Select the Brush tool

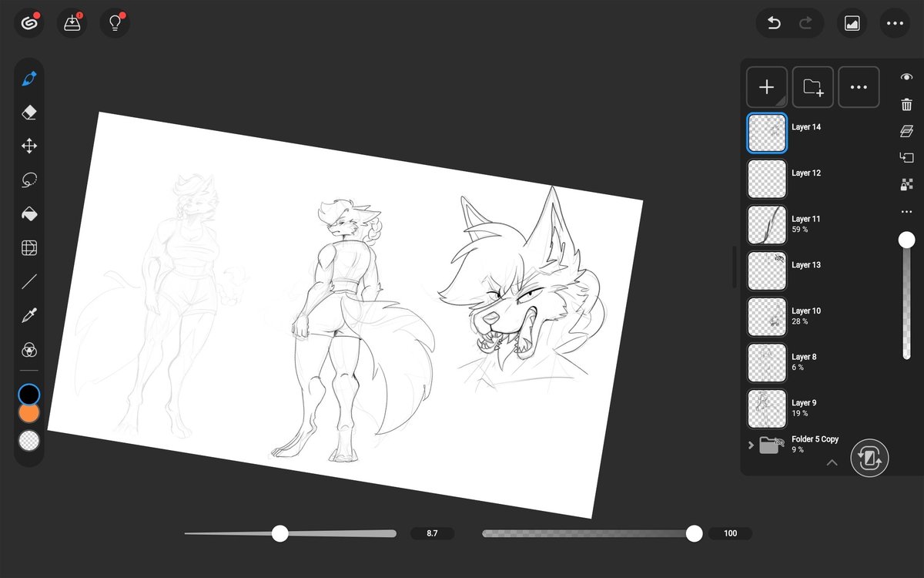(x=29, y=79)
